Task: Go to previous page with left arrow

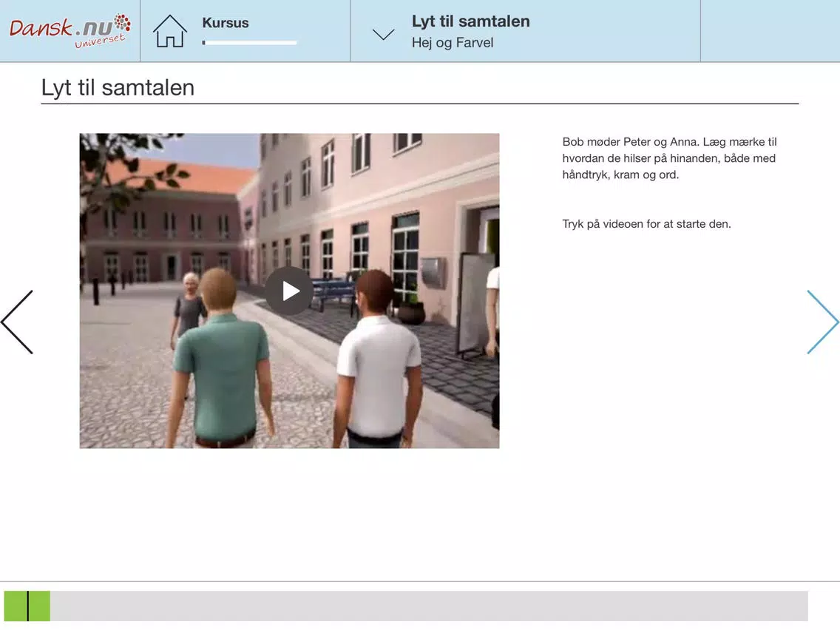Action: click(17, 322)
